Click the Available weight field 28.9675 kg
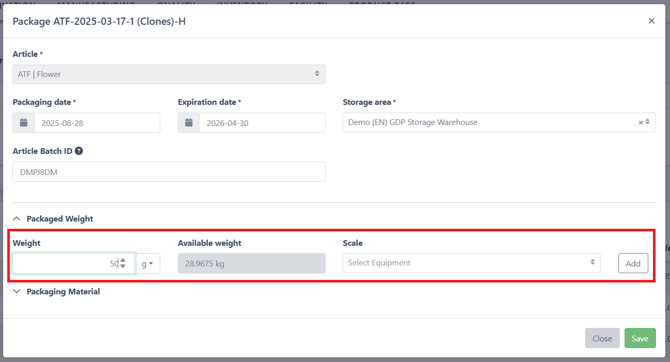670x362 pixels. tap(252, 263)
